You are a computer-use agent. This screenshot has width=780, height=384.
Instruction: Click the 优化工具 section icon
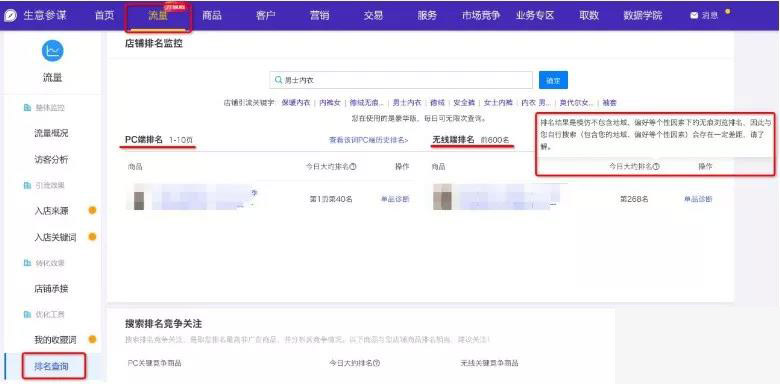(x=27, y=314)
